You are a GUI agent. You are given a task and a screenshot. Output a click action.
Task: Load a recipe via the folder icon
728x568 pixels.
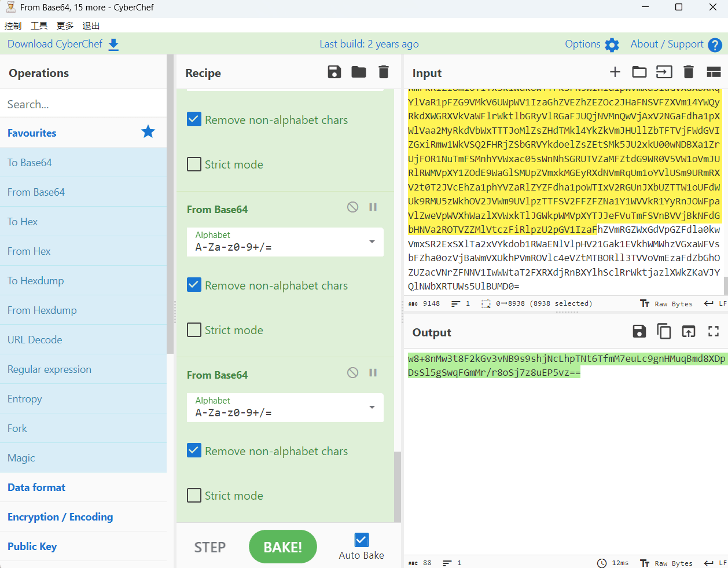tap(359, 72)
